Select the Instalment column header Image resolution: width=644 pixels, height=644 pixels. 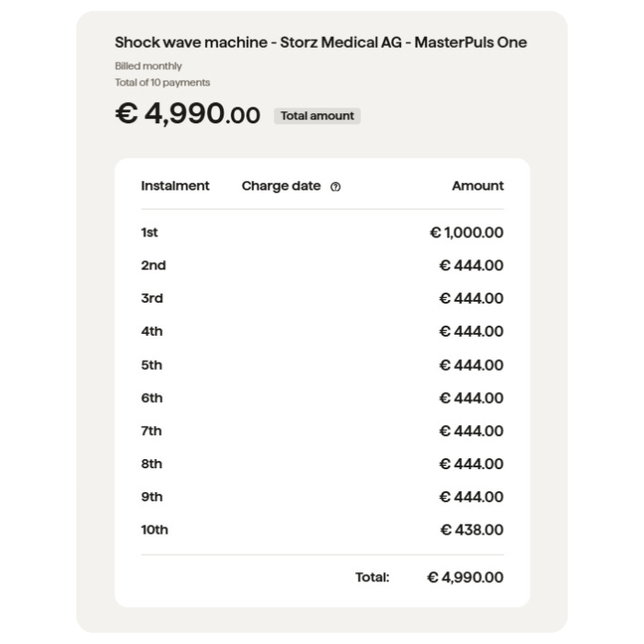coord(175,186)
